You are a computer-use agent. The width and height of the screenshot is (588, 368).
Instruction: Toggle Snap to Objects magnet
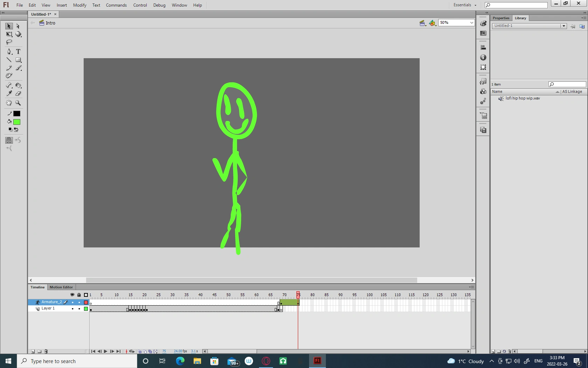coord(8,140)
